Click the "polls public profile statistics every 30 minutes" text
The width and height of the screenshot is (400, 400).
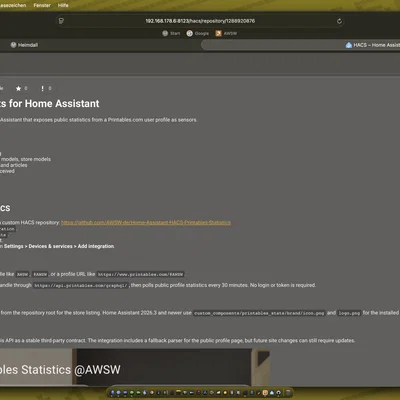[x=195, y=285]
